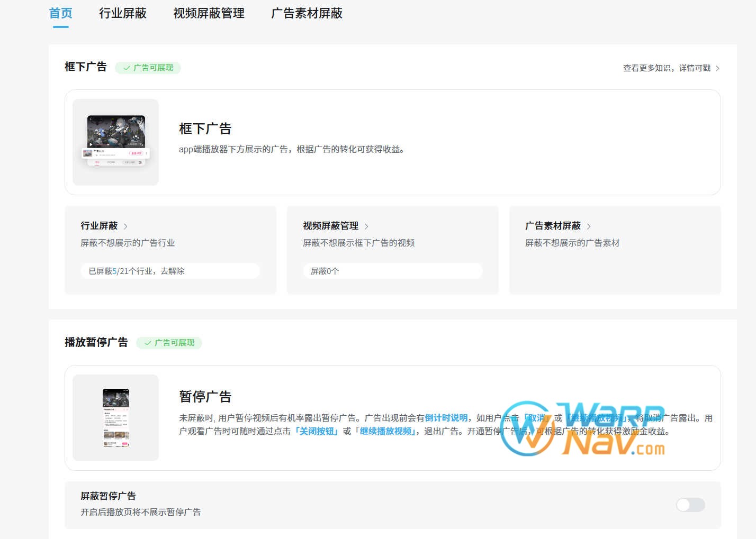Select the 首页 tab
Viewport: 756px width, 539px height.
[60, 13]
